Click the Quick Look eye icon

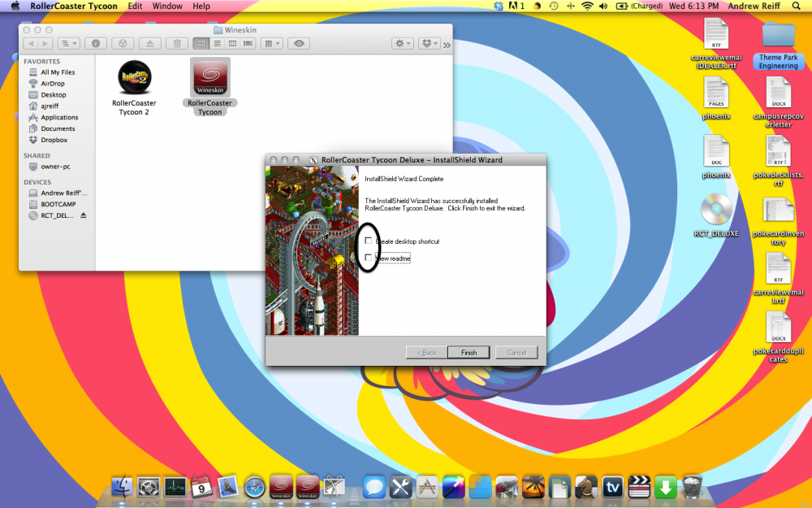tap(299, 43)
